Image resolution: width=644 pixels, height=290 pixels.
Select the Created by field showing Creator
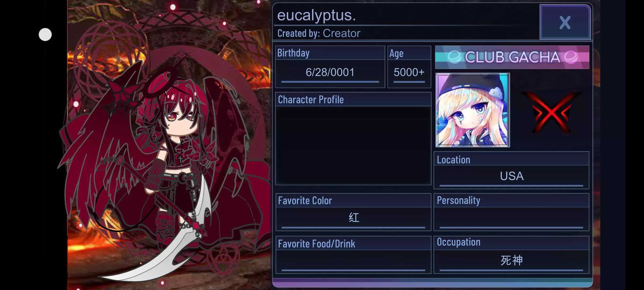click(x=341, y=33)
